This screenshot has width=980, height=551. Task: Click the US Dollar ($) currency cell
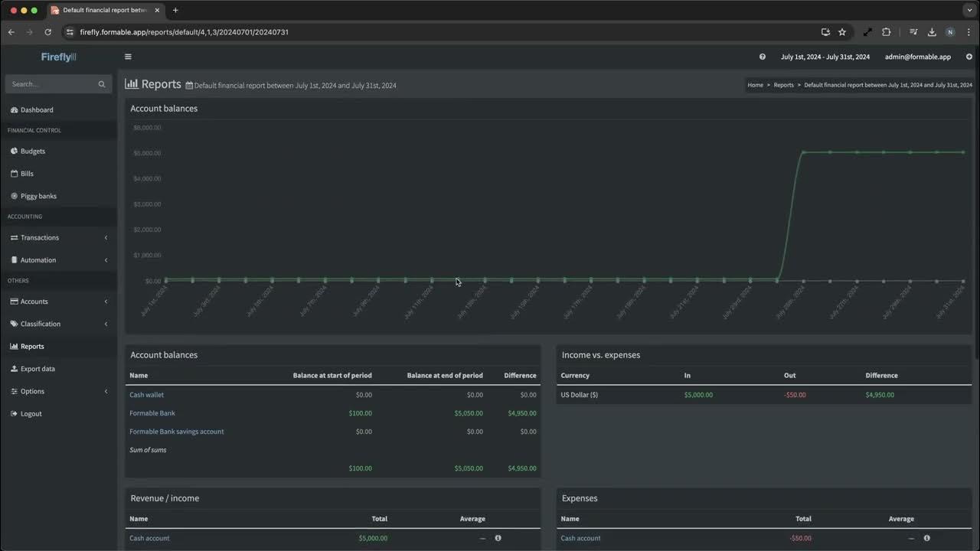click(580, 395)
